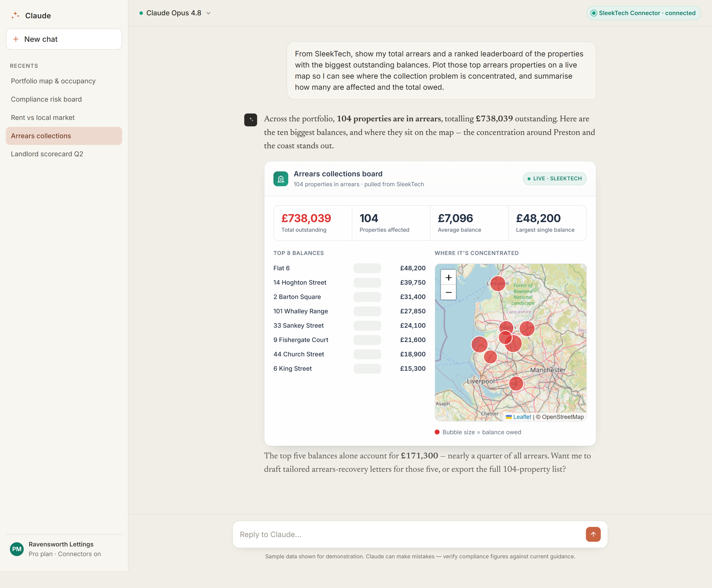
Task: Click the £738,039 Total outstanding card
Action: tap(312, 223)
